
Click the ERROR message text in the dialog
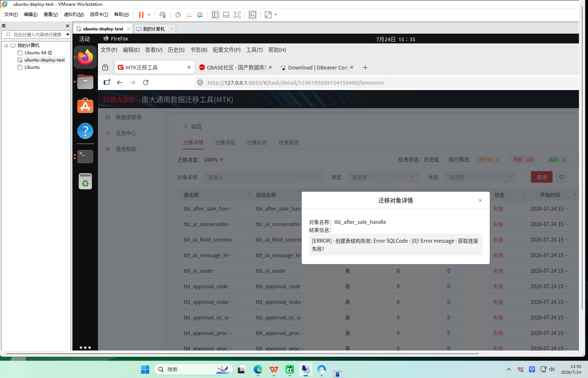coord(395,245)
